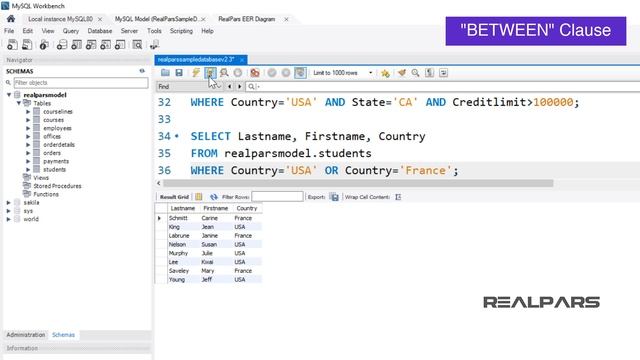
Task: Select the orderdetails table
Action: (x=59, y=144)
